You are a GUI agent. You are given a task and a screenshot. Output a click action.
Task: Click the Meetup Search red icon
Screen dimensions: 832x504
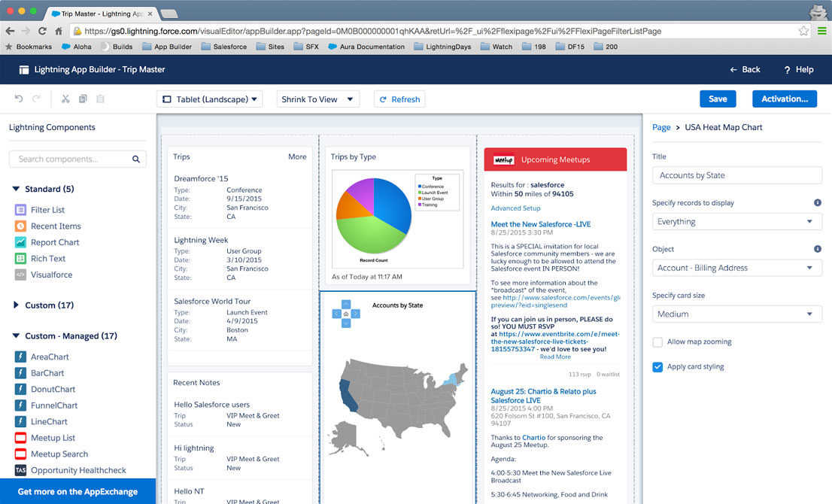(x=20, y=454)
